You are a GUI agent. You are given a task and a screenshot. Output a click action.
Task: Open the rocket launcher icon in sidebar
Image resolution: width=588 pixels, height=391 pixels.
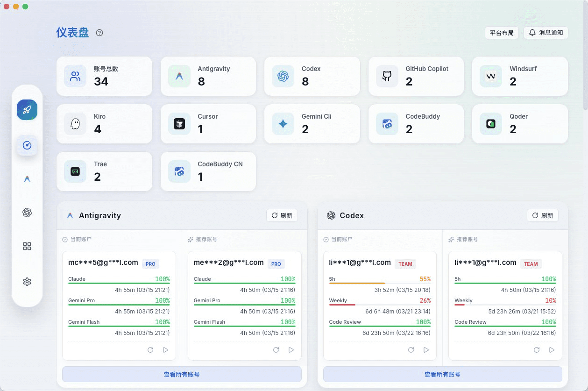tap(27, 110)
